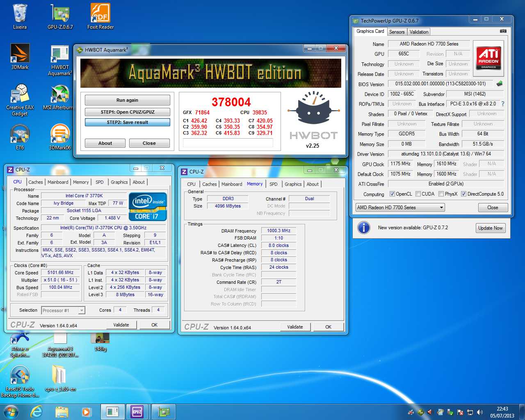
Task: Click the Driver Version field in GPU-Z
Action: click(446, 154)
